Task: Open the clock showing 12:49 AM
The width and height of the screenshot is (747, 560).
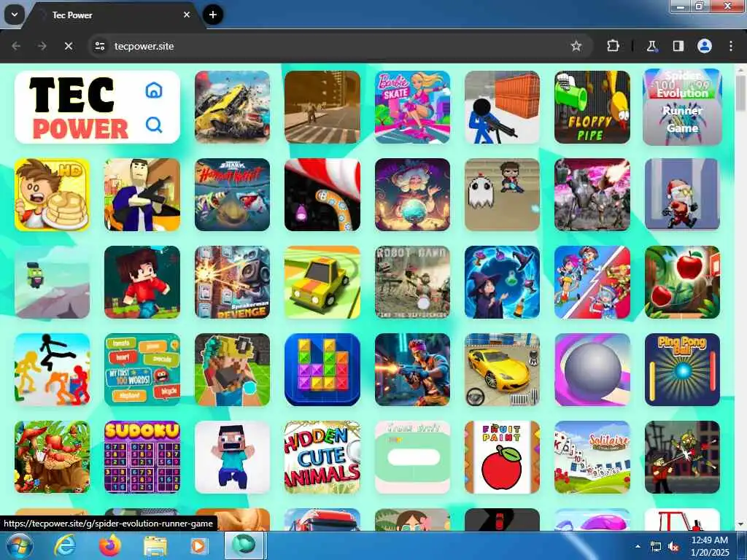Action: pos(710,546)
